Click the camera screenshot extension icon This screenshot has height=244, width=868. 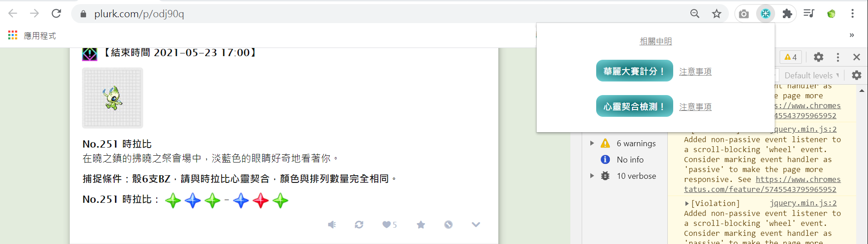click(x=744, y=14)
